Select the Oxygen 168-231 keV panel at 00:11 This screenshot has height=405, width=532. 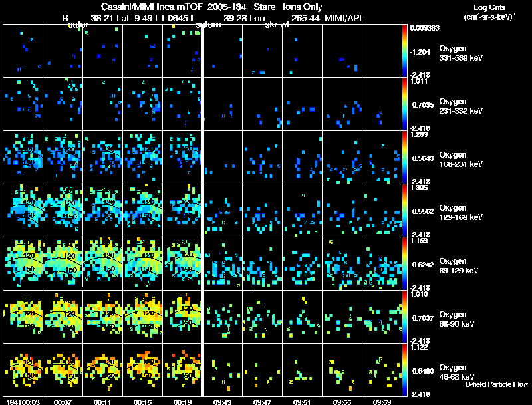coord(103,158)
